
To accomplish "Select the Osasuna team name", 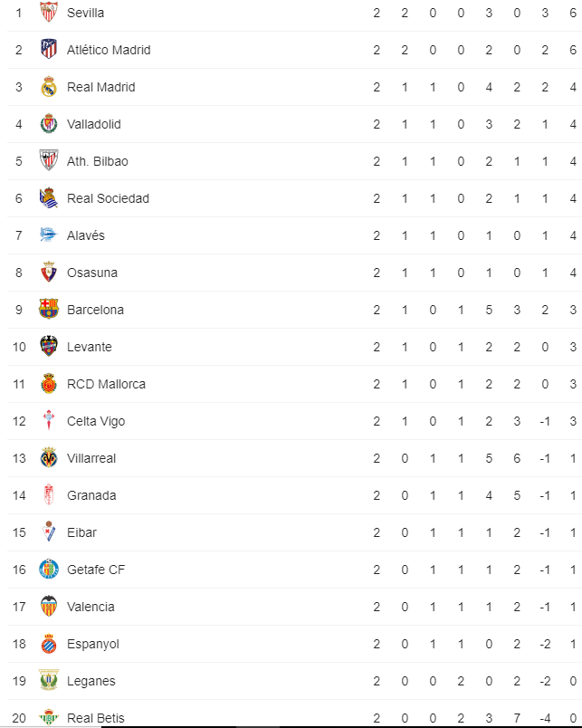I will click(92, 273).
